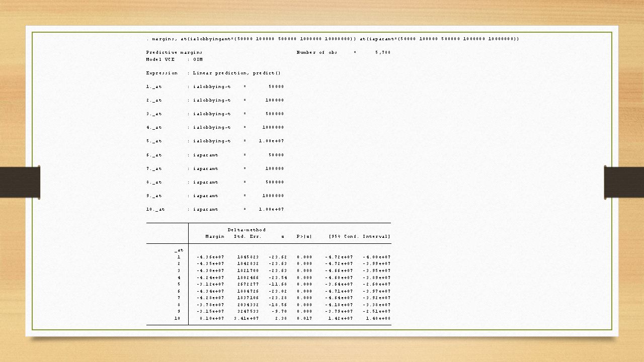Select value '1.00e+07' on the 5._at row
Image resolution: width=644 pixels, height=362 pixels.
coord(272,141)
